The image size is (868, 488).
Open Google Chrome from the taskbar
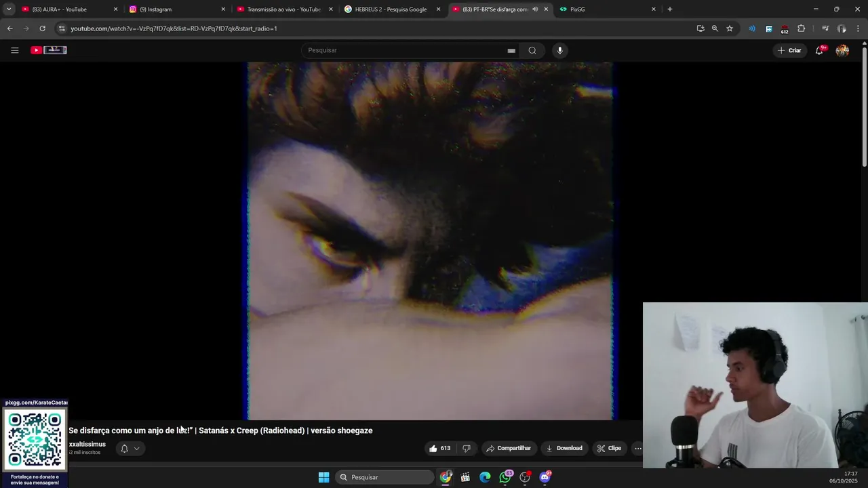click(446, 477)
